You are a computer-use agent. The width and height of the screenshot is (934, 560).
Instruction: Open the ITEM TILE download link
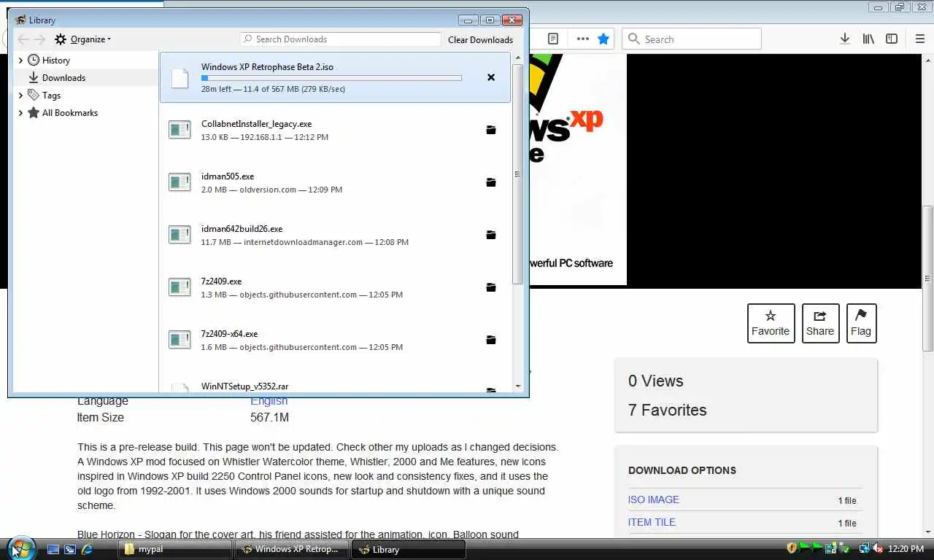tap(652, 522)
